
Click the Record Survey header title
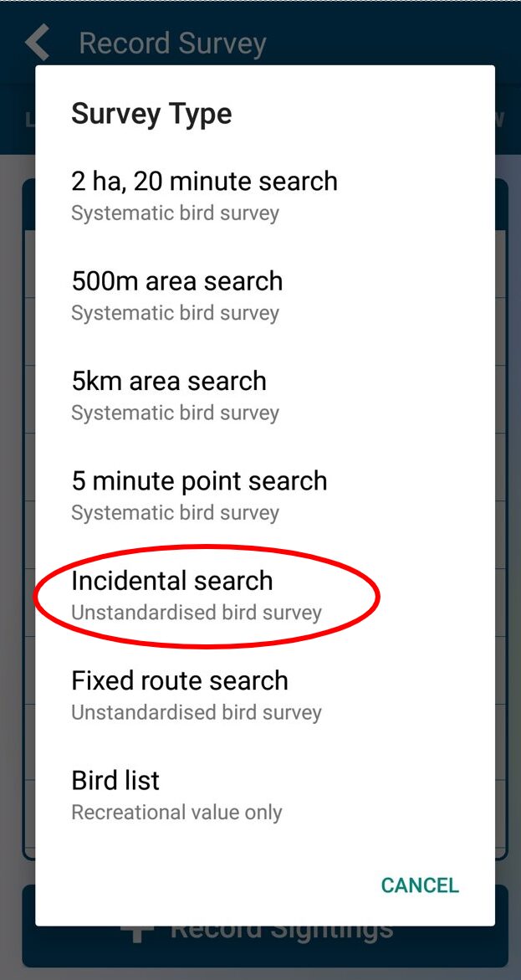pos(172,42)
